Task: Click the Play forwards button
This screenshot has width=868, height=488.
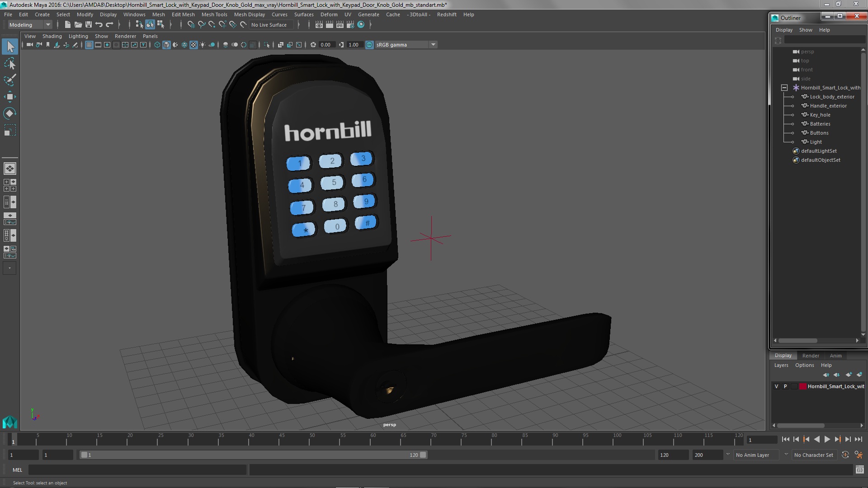Action: [827, 439]
